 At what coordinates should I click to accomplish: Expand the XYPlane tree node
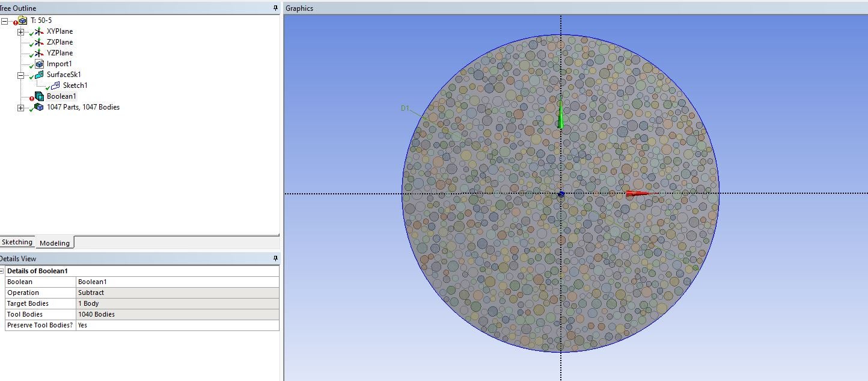pyautogui.click(x=21, y=32)
